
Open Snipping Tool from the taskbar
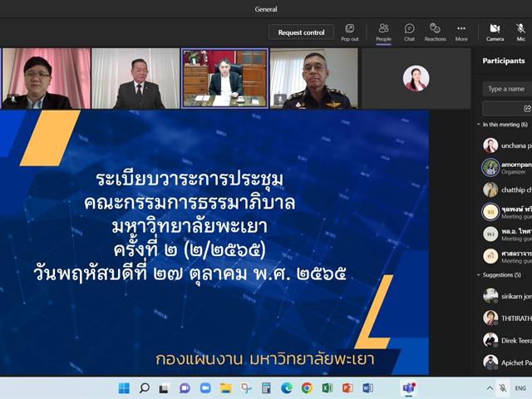pos(246,388)
